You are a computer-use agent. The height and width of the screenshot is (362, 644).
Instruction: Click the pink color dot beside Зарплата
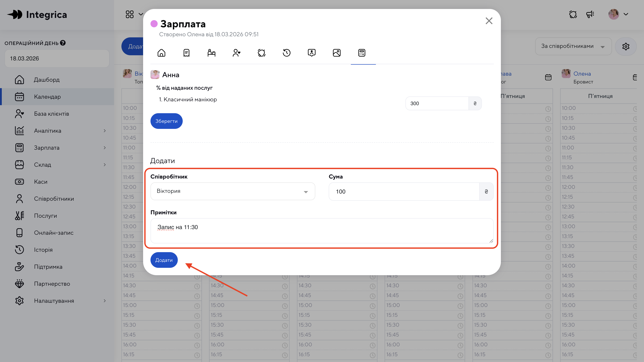154,24
